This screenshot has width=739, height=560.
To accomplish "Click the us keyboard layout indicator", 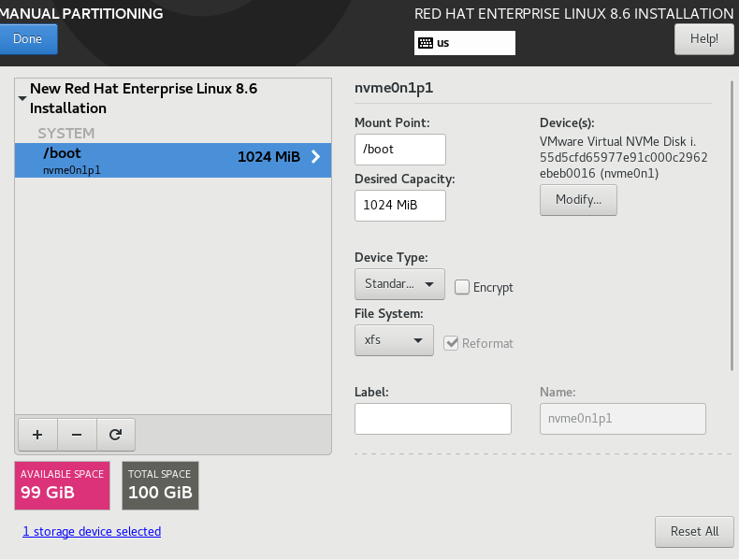I will pyautogui.click(x=465, y=43).
